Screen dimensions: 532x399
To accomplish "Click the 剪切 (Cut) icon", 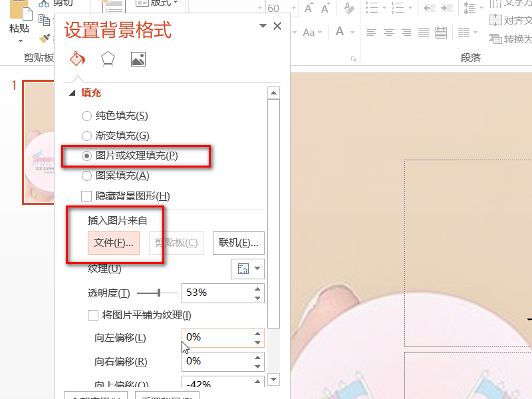I will (x=44, y=4).
